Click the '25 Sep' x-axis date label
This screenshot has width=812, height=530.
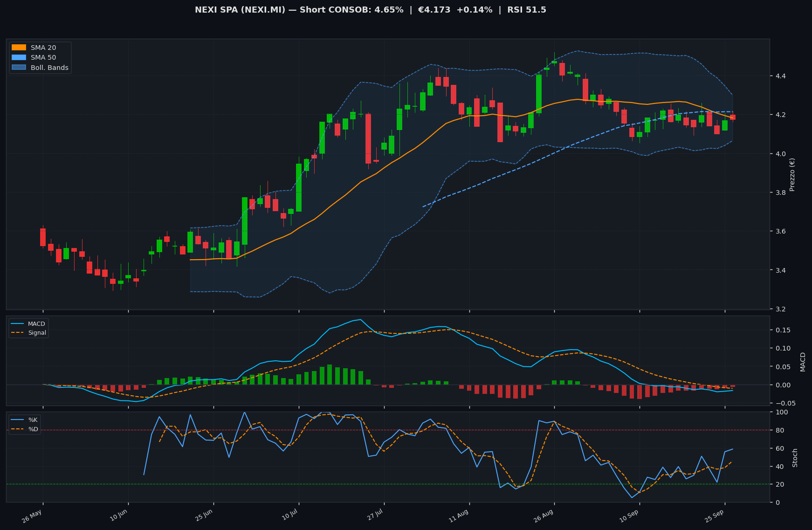(x=714, y=516)
